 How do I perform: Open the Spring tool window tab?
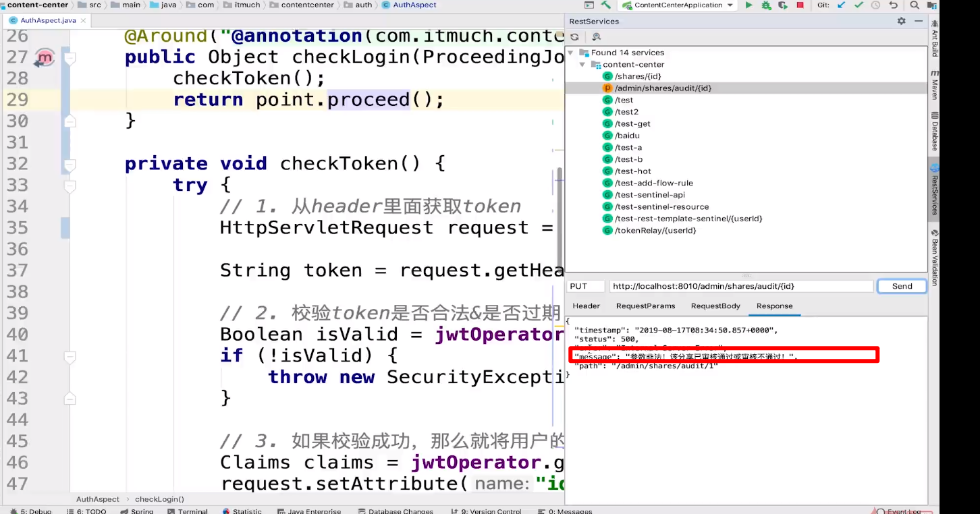136,511
